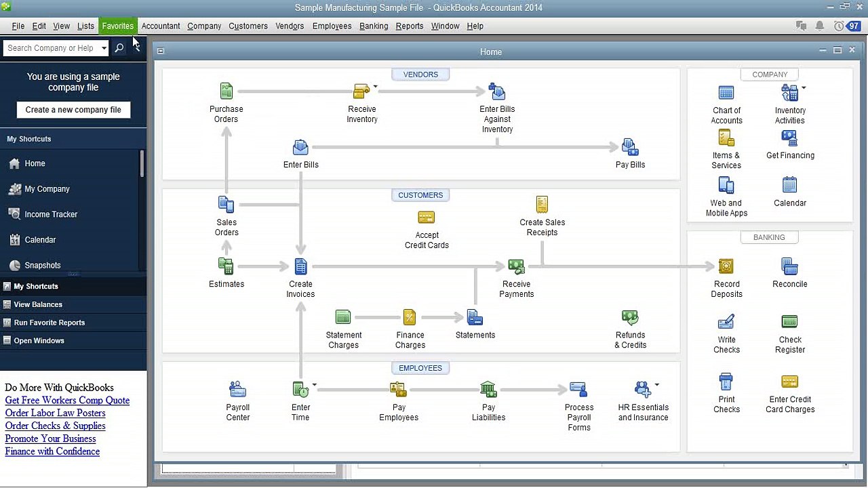Open Enter Bills Against Inventory
The height and width of the screenshot is (488, 868).
pyautogui.click(x=497, y=91)
